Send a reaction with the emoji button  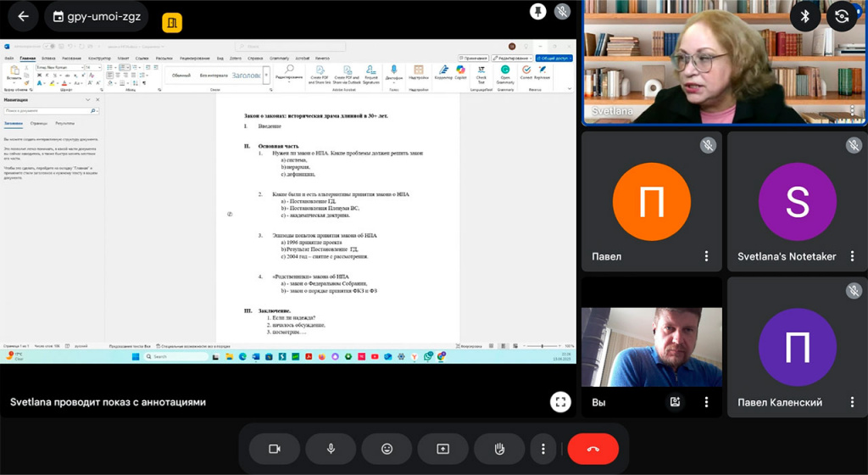coord(387,449)
